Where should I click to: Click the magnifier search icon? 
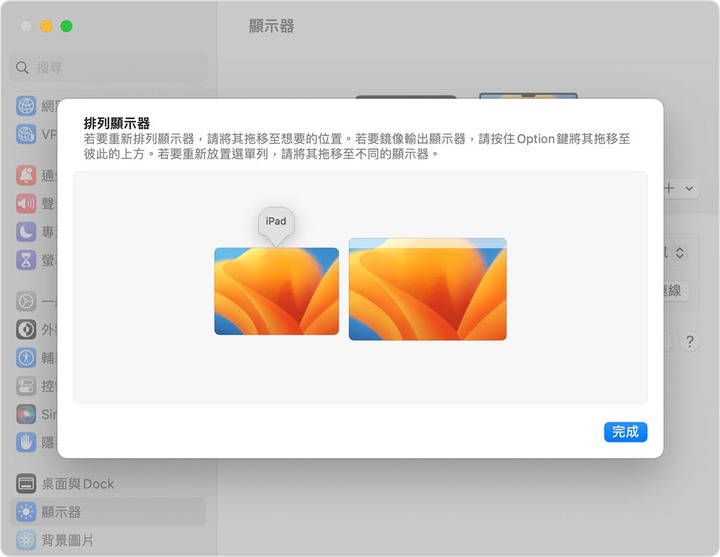22,68
